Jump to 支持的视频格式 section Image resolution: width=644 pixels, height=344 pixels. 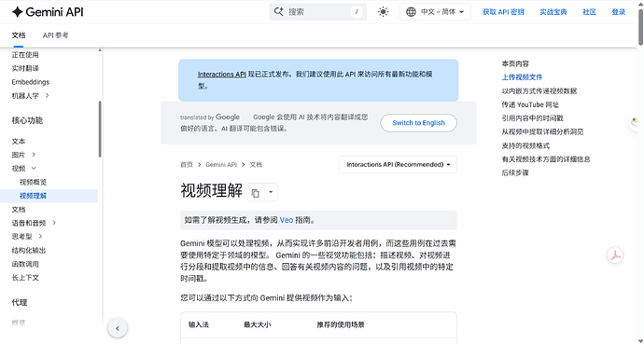point(525,145)
